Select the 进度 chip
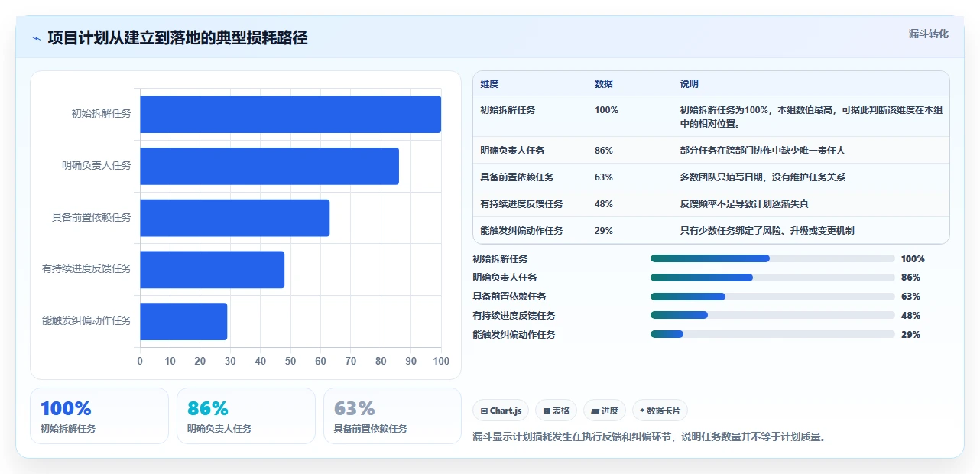This screenshot has width=980, height=474. [605, 411]
